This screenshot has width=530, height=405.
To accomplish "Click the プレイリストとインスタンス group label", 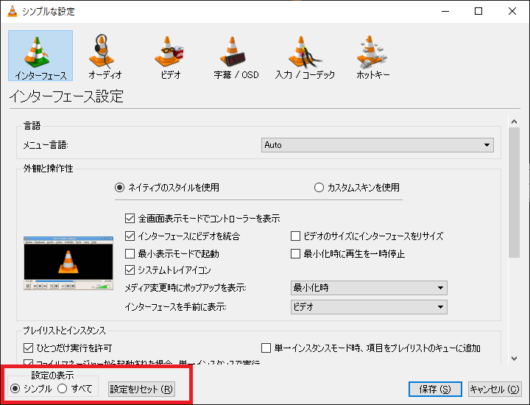I will pyautogui.click(x=64, y=330).
